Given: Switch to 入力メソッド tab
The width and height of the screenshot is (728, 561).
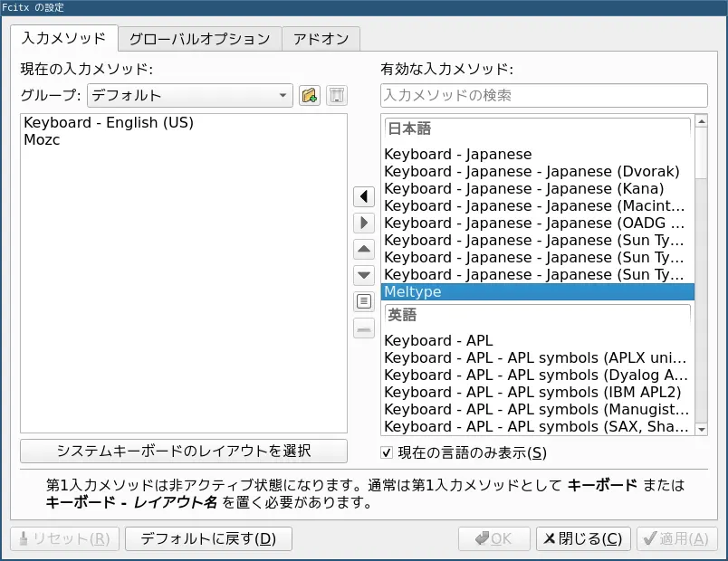Looking at the screenshot, I should click(x=64, y=38).
